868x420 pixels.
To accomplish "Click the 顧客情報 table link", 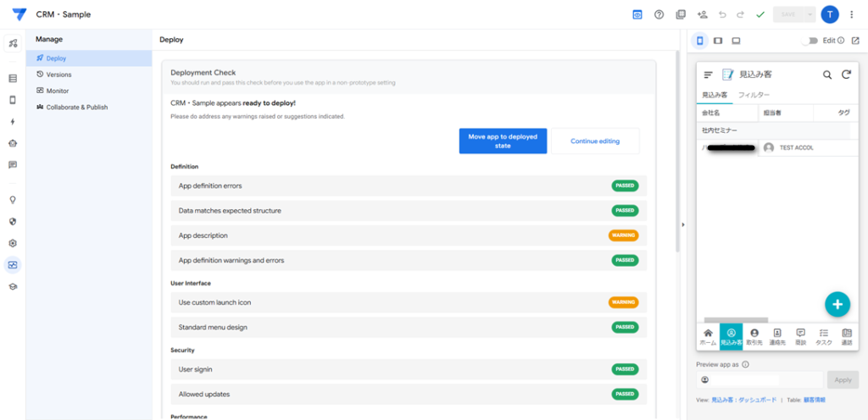I will tap(813, 399).
